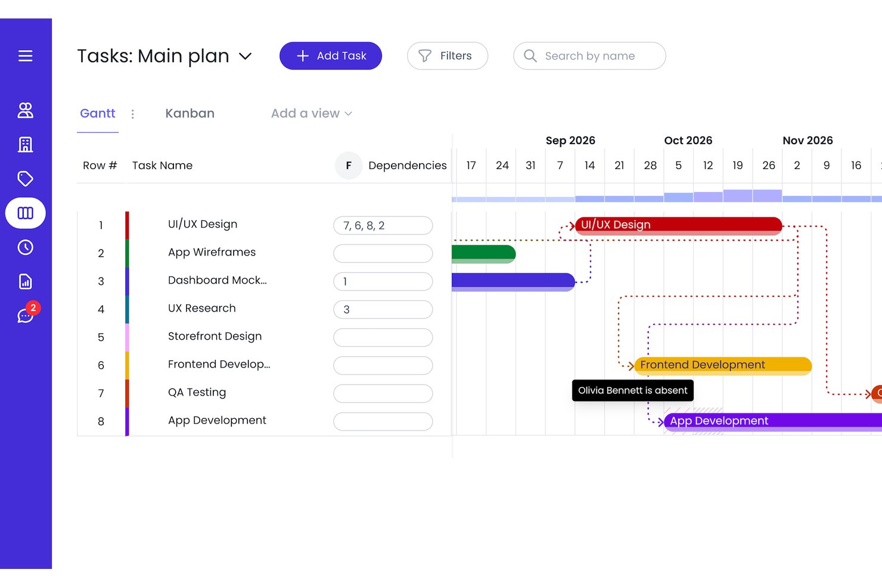
Task: Edit dependencies field for UX Research
Action: (383, 310)
